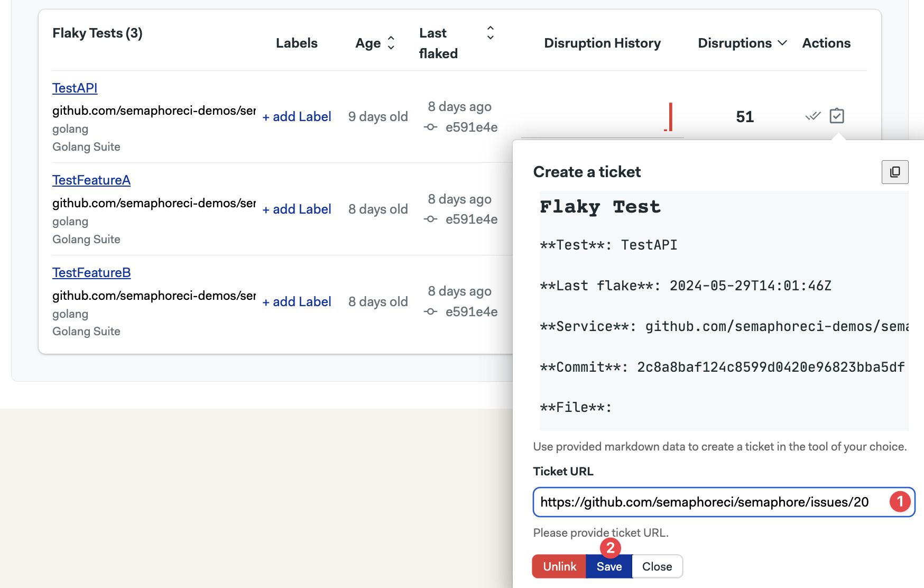Click the e591e4e commit in TestAPI row

click(472, 127)
